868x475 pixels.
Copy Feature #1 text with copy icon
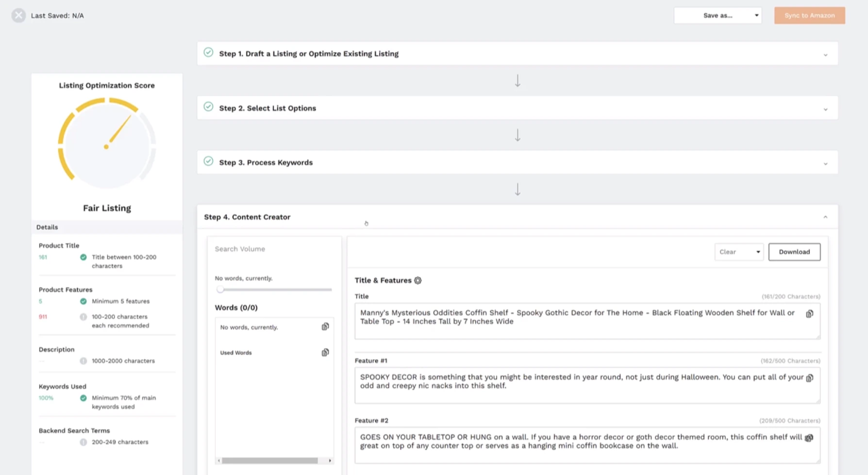pos(809,378)
